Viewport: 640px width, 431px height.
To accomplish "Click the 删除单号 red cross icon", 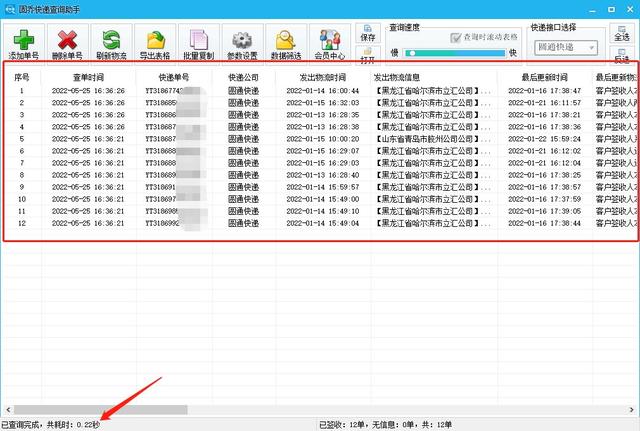I will pyautogui.click(x=67, y=40).
